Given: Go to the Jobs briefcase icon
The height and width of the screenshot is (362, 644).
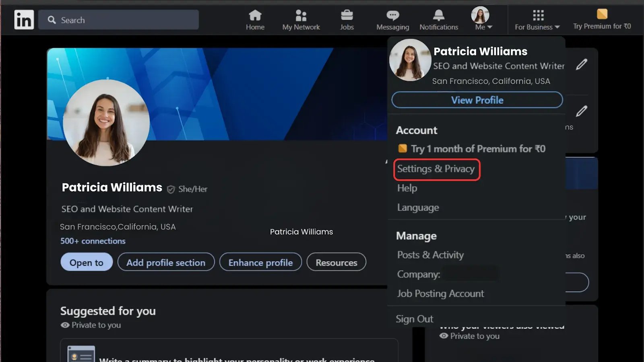Looking at the screenshot, I should coord(347,16).
